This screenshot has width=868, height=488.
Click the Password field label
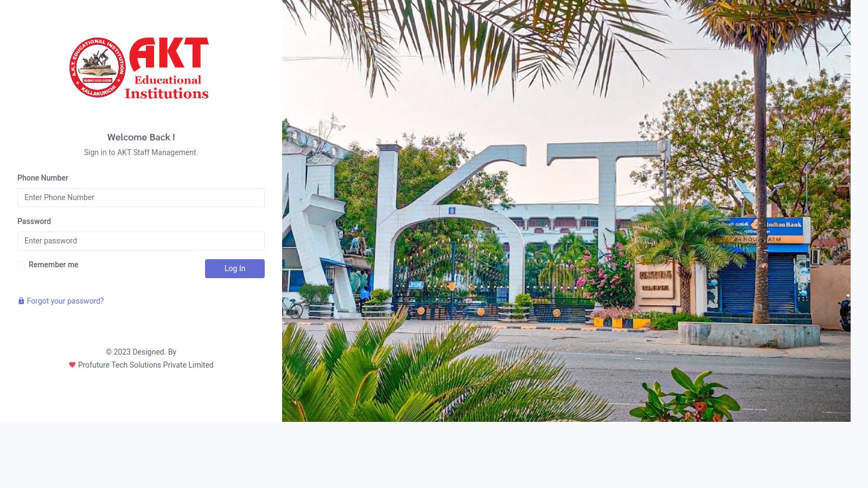point(34,221)
